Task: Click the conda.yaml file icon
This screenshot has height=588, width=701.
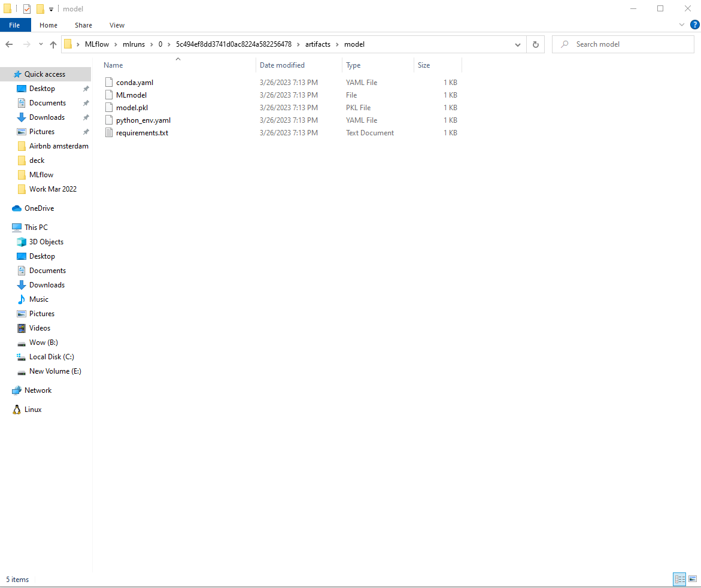Action: (108, 82)
